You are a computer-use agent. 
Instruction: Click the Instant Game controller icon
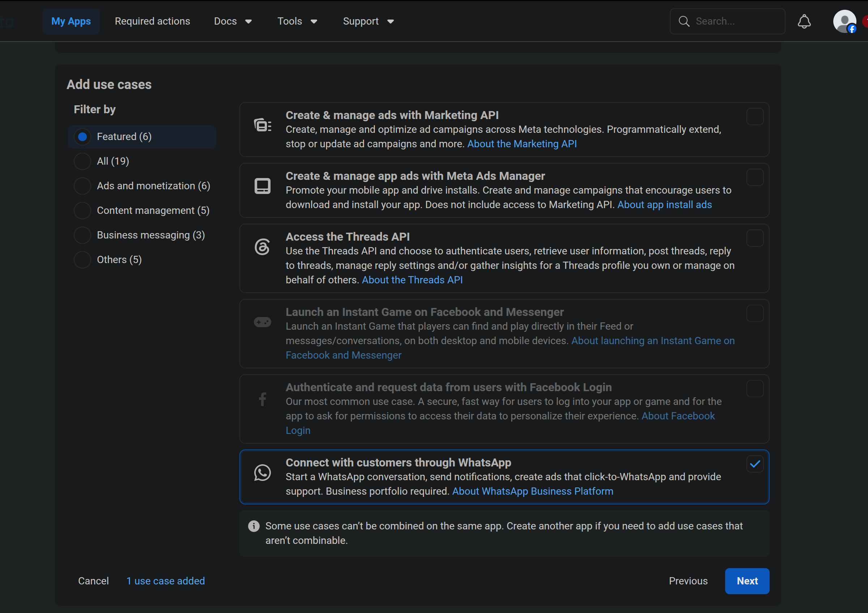point(262,322)
